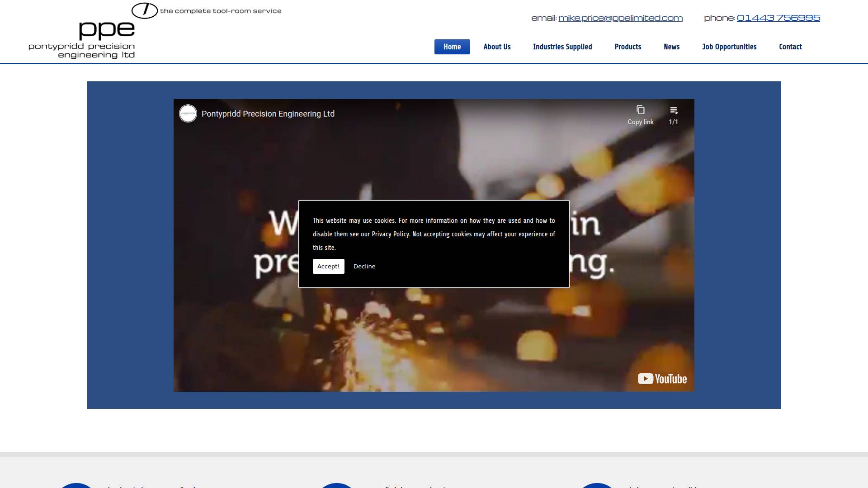Select the Home menu item

pos(452,47)
